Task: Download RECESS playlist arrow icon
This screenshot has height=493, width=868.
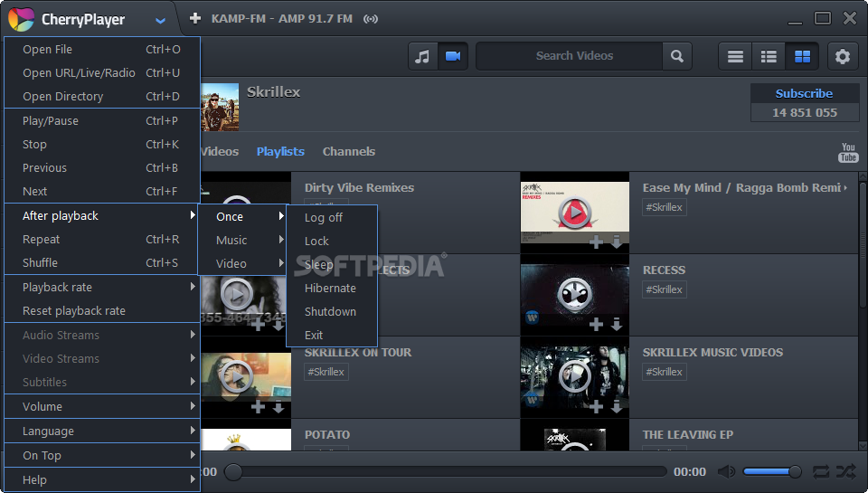Action: (x=617, y=324)
